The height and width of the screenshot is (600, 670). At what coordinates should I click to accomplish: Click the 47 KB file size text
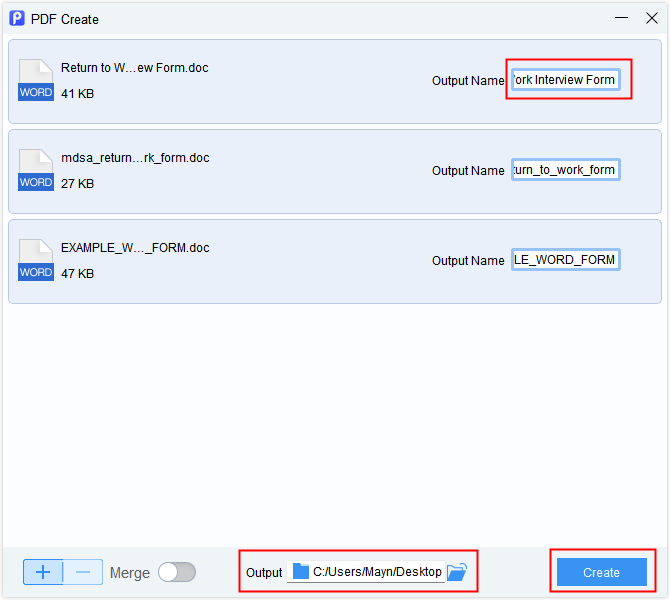pyautogui.click(x=77, y=274)
